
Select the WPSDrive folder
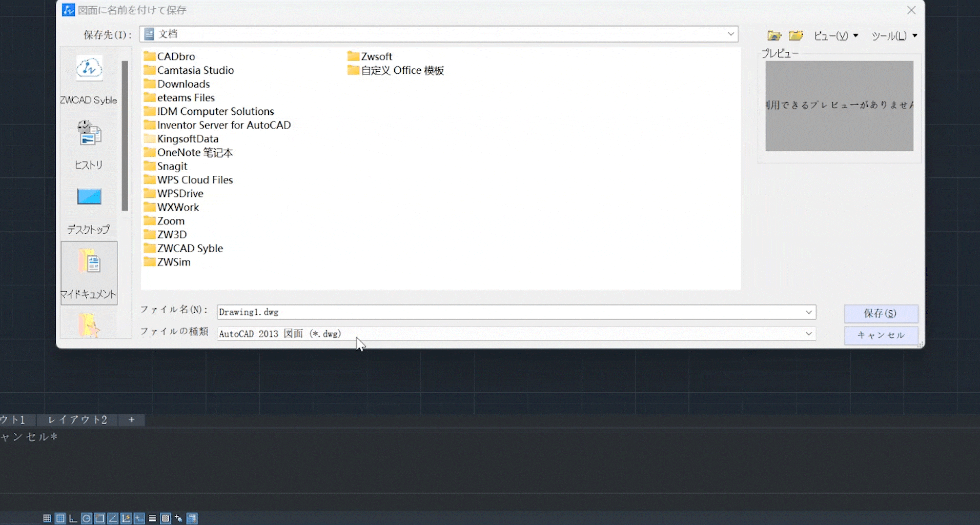click(x=174, y=193)
